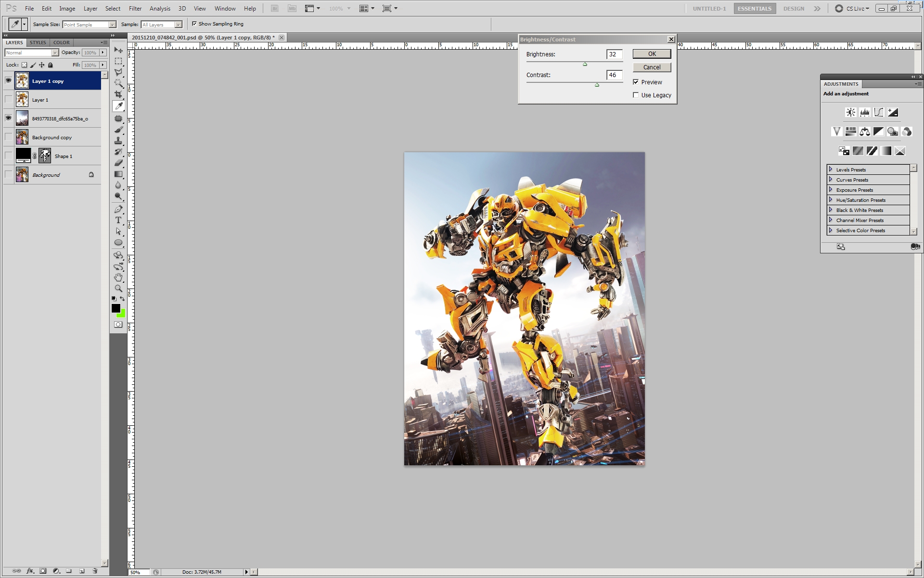Add a Curves adjustment from Adjustments panel

[x=879, y=112]
